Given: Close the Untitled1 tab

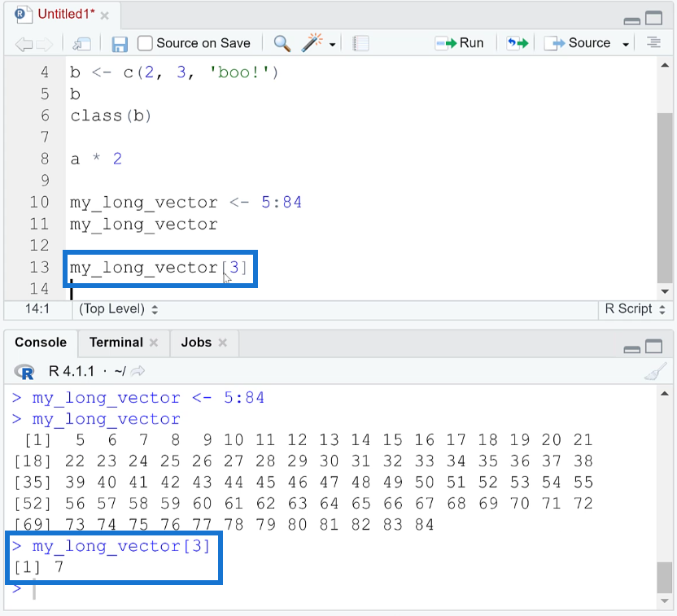Looking at the screenshot, I should point(104,16).
